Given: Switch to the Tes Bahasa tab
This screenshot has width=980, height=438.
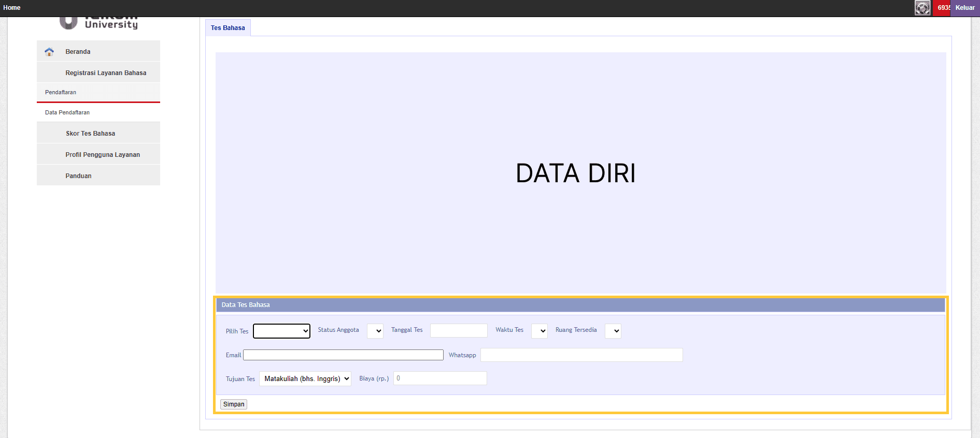Looking at the screenshot, I should tap(228, 28).
